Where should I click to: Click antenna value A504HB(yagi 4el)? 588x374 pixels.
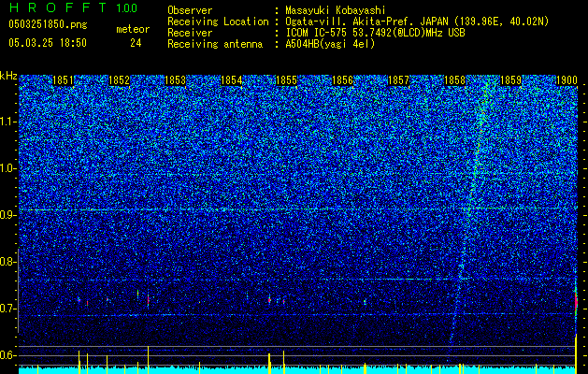(x=330, y=44)
